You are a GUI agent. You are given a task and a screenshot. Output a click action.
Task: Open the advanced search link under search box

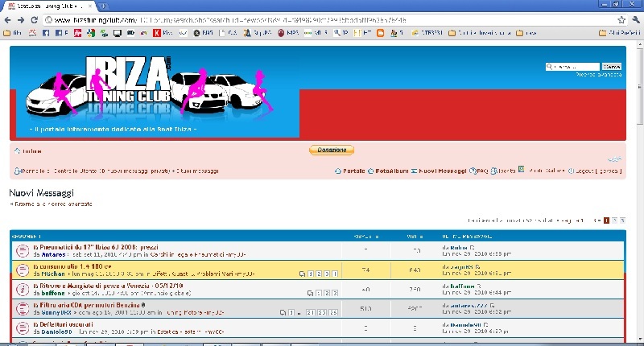(x=598, y=75)
